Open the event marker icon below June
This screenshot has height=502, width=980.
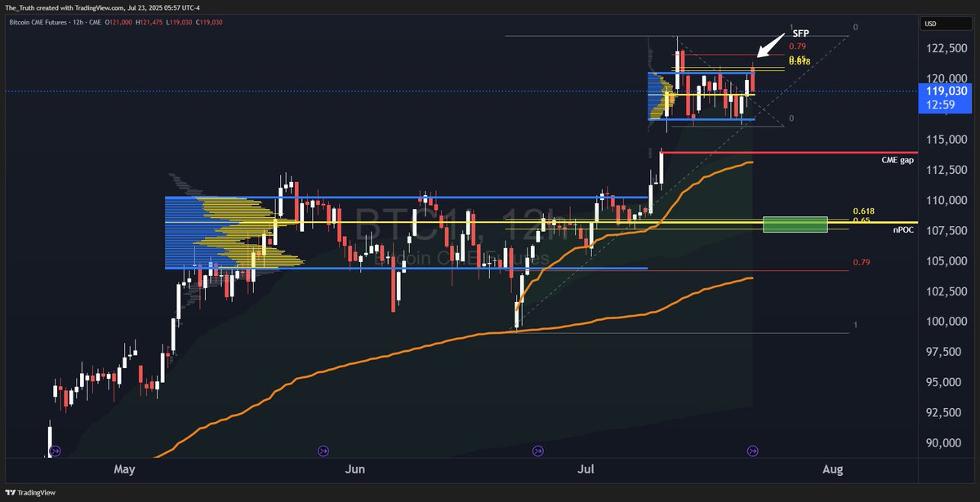[x=323, y=450]
